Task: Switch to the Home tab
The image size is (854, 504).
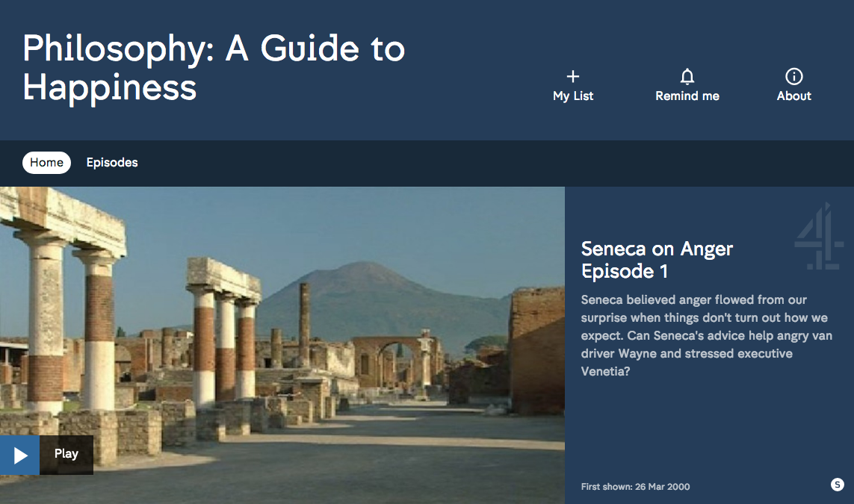Action: (x=46, y=162)
